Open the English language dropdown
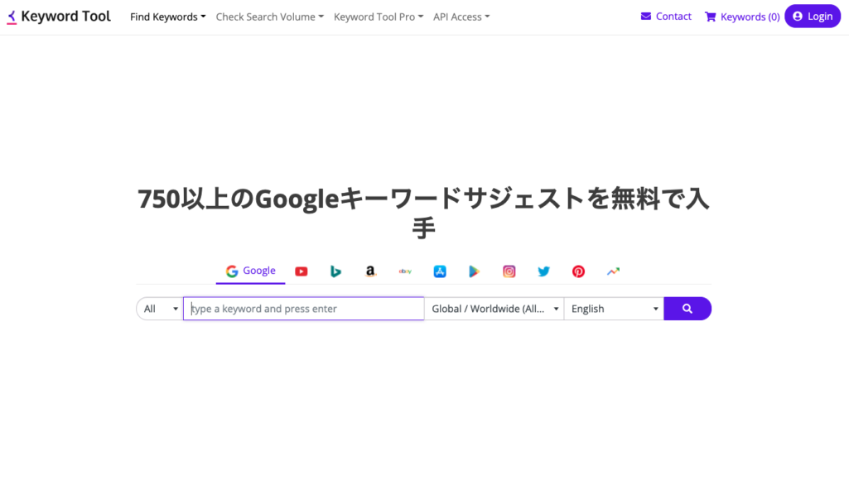This screenshot has height=504, width=849. coord(613,308)
